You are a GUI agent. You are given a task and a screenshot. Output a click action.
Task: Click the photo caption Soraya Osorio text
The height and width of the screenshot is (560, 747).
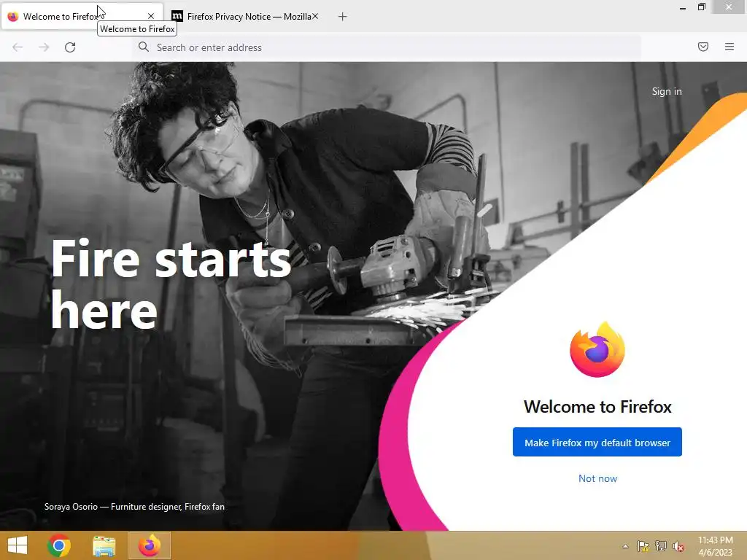pos(134,507)
